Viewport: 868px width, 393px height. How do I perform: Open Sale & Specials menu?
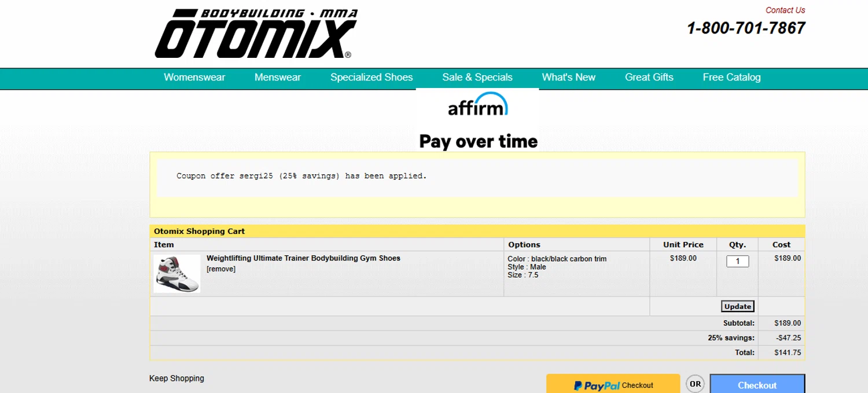477,78
